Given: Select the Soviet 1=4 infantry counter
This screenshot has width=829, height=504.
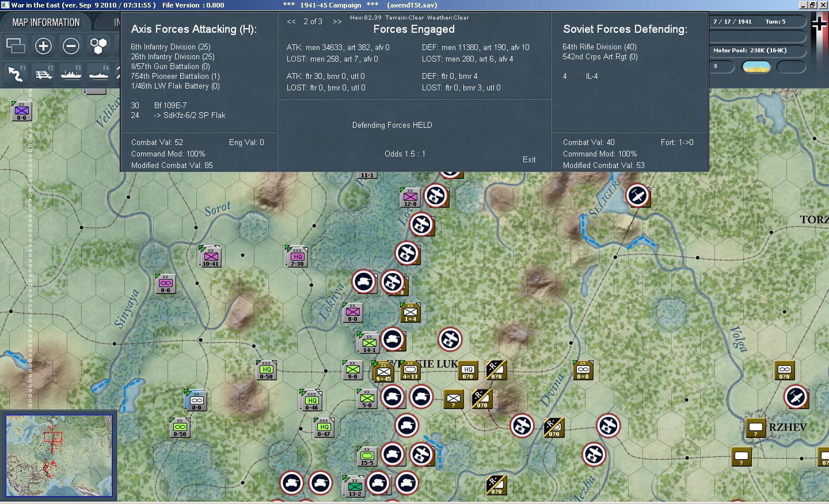Looking at the screenshot, I should (410, 312).
